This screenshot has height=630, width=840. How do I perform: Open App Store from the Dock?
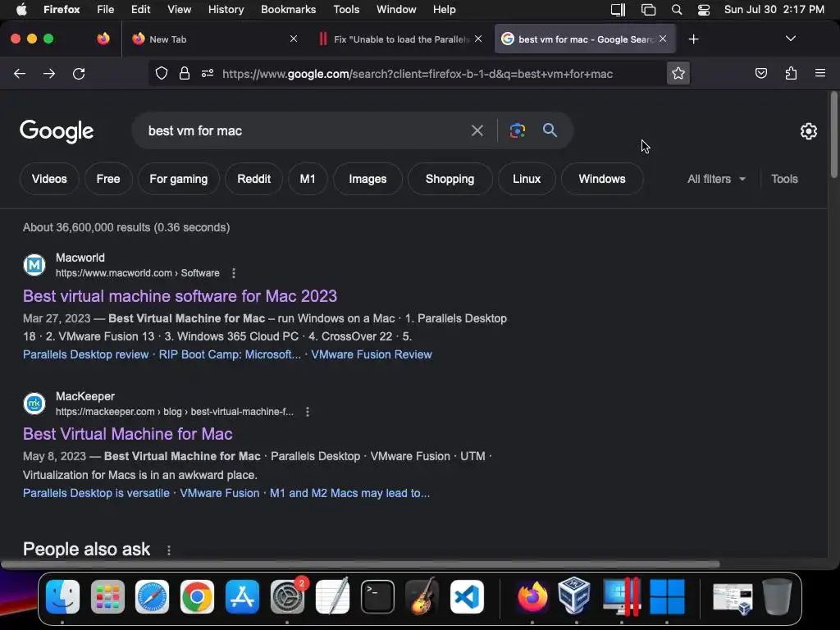click(242, 596)
